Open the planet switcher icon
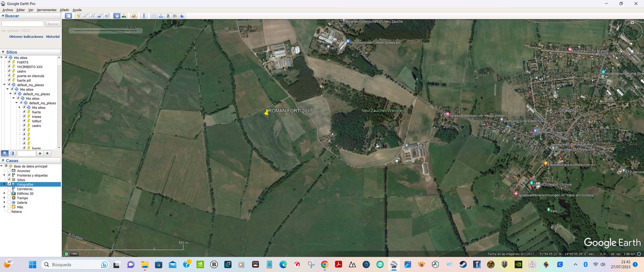 pos(134,16)
